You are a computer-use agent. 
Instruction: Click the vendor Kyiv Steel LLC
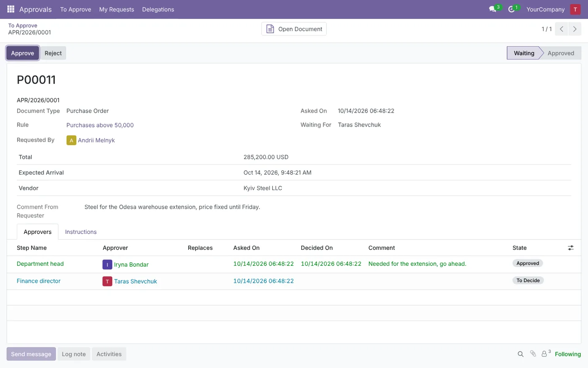[263, 188]
